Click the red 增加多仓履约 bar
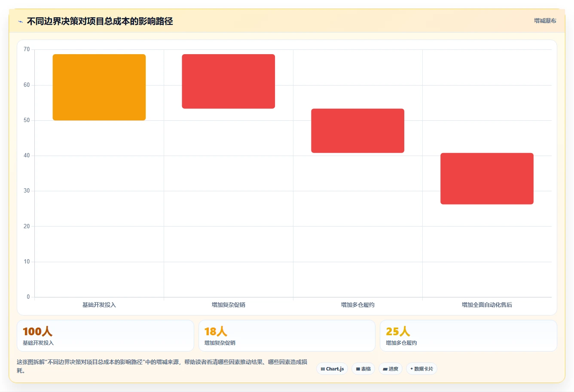The image size is (574, 392). [x=358, y=131]
